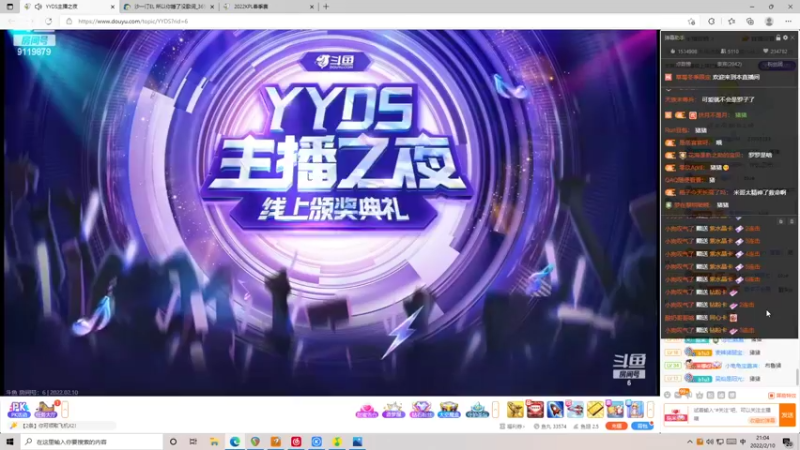
Task: Select the pink heart gift icon
Action: coord(366,410)
